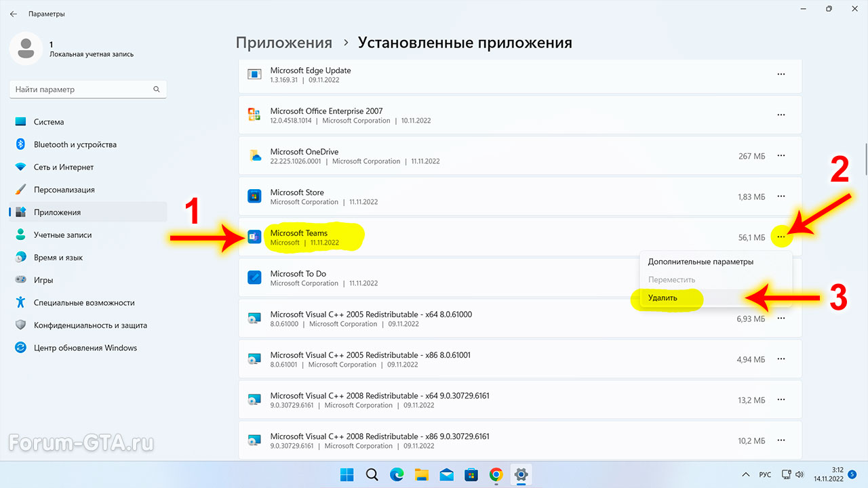This screenshot has width=868, height=488.
Task: Click the 267 МБ OneDrive size
Action: click(752, 157)
